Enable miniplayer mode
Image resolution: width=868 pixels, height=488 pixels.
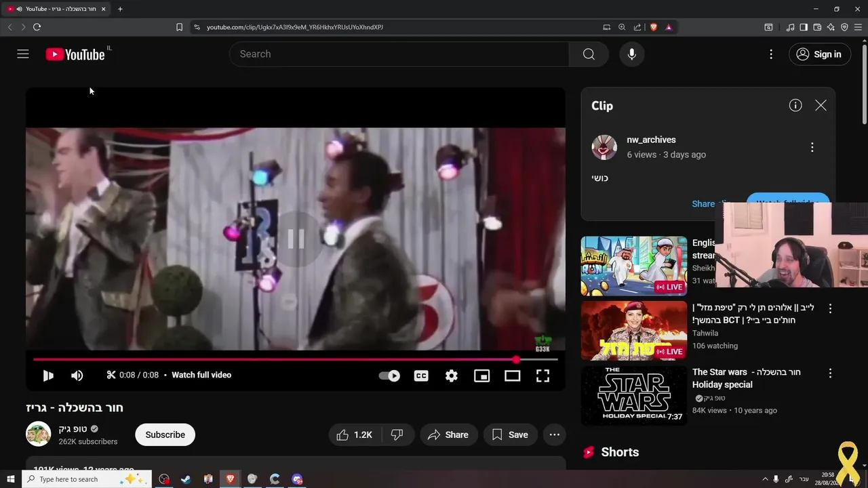click(481, 375)
